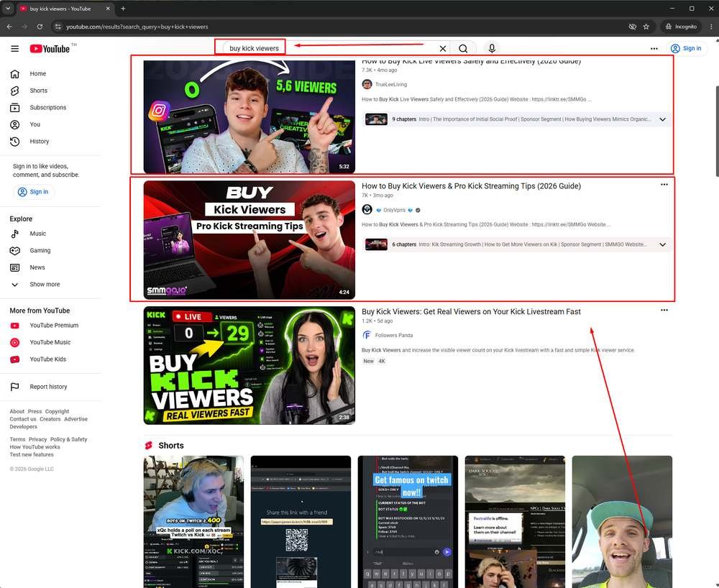Click the YouTube logo

(x=50, y=49)
